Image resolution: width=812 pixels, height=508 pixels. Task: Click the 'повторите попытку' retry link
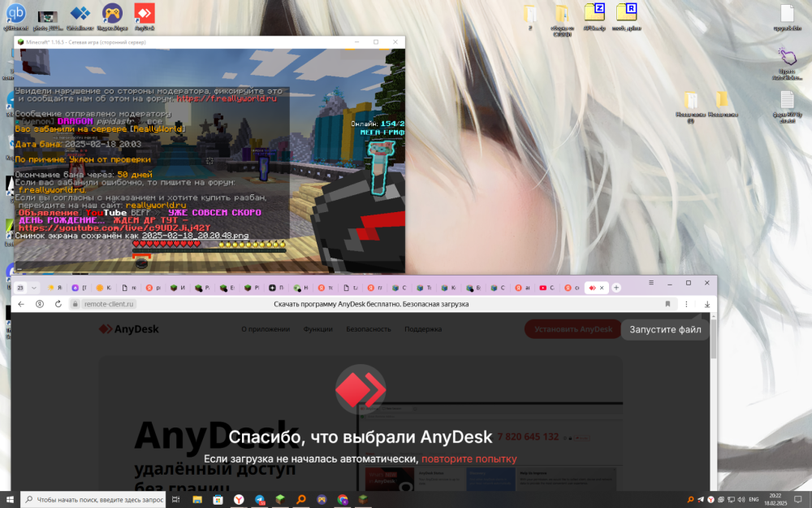pos(469,458)
